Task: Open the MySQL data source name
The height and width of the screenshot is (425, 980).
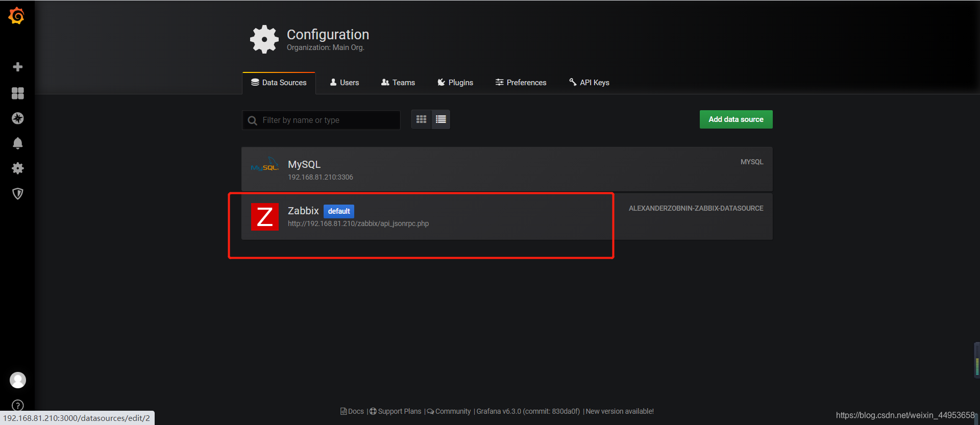Action: tap(304, 164)
